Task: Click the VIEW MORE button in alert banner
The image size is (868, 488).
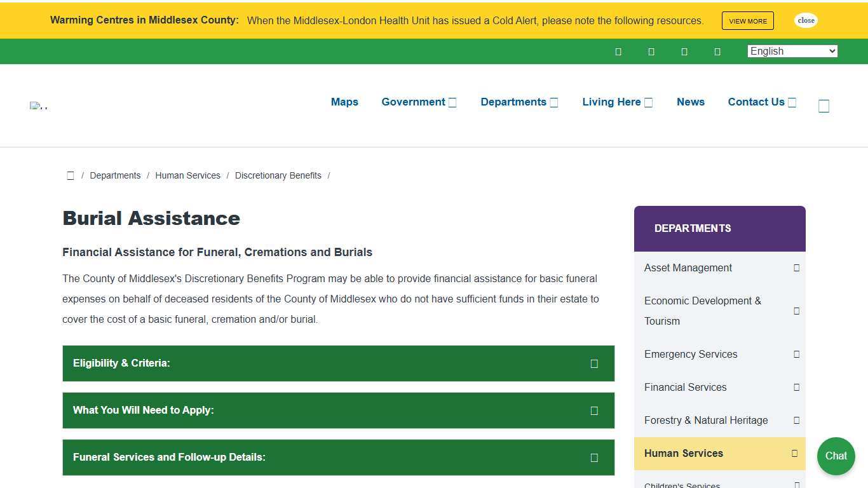Action: (747, 21)
